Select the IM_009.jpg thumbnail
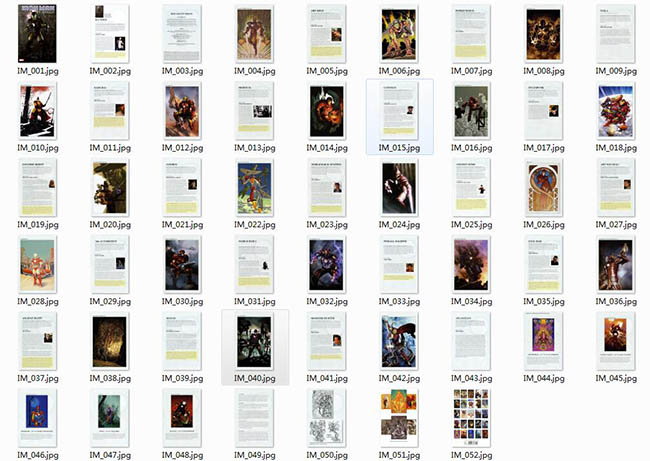The height and width of the screenshot is (461, 650). click(616, 34)
